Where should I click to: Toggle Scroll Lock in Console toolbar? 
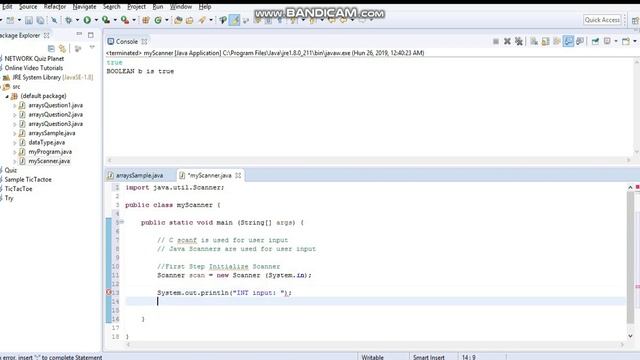(x=545, y=41)
